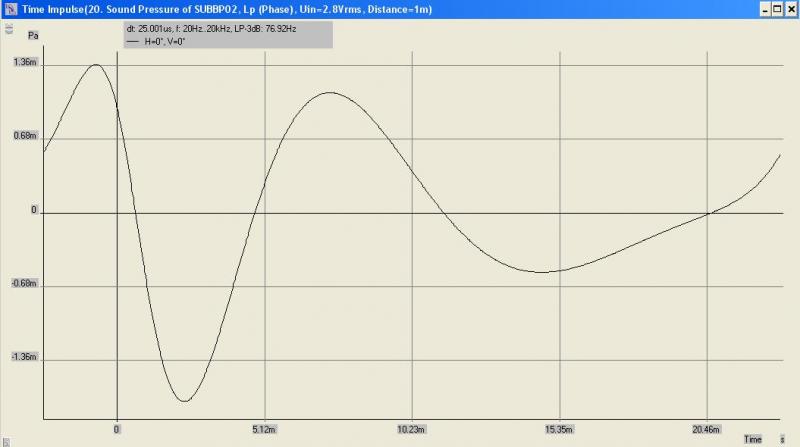This screenshot has width=800, height=447.
Task: Click the 's' unit label beside Time
Action: coord(782,439)
